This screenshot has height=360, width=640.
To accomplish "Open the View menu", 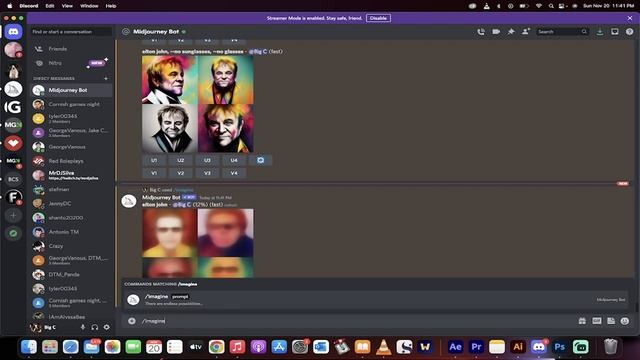I will click(x=67, y=6).
